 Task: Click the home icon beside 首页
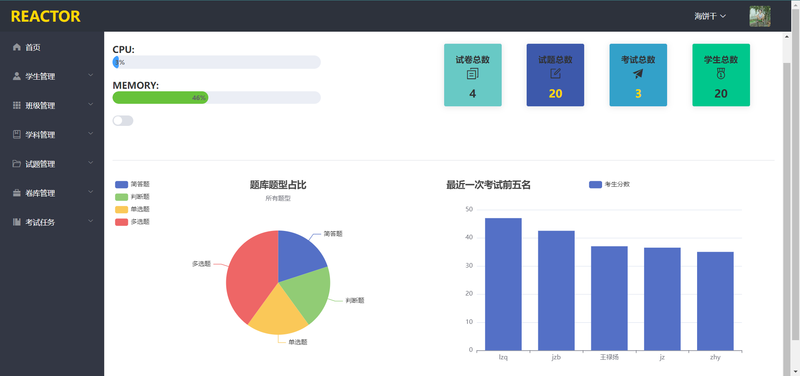[x=17, y=47]
